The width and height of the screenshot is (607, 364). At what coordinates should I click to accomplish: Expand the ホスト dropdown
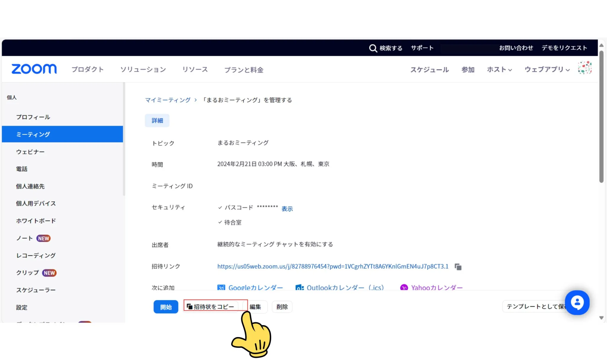pyautogui.click(x=499, y=70)
